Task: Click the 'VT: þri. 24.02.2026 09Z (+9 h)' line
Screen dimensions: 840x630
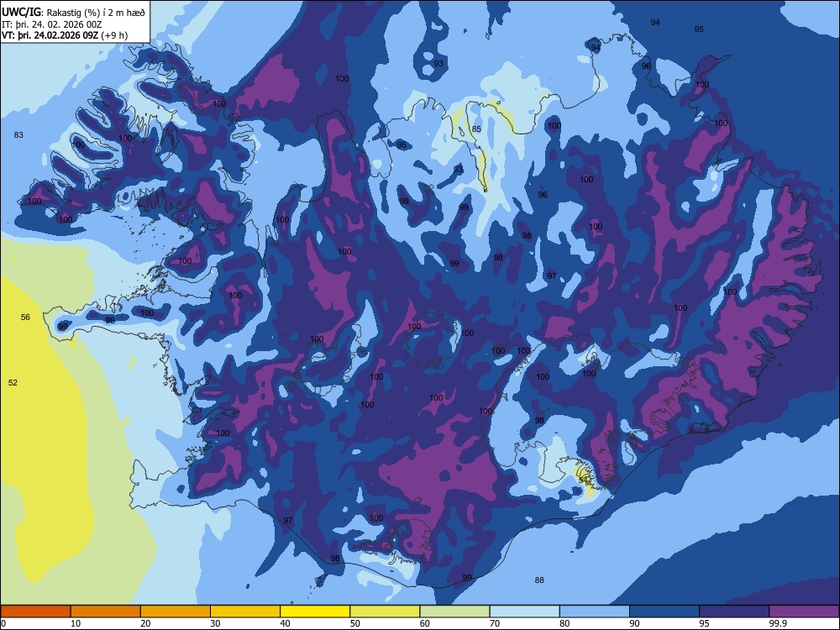Action: click(x=65, y=35)
